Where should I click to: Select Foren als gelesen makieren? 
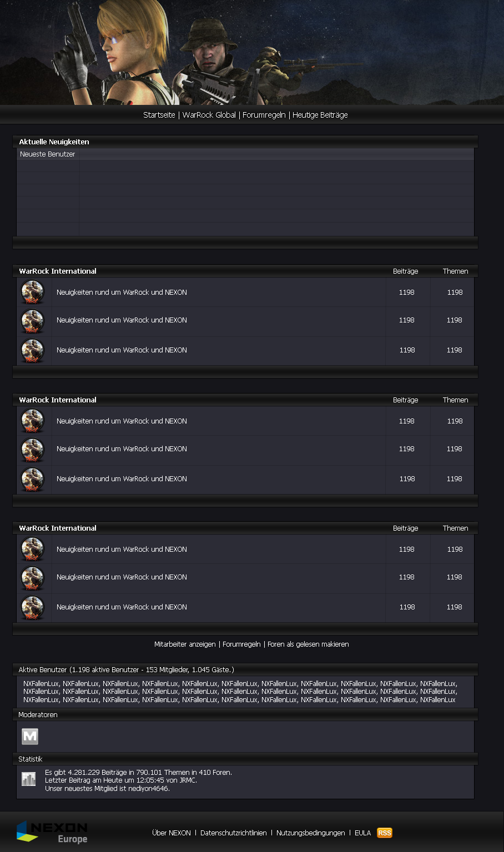(308, 644)
